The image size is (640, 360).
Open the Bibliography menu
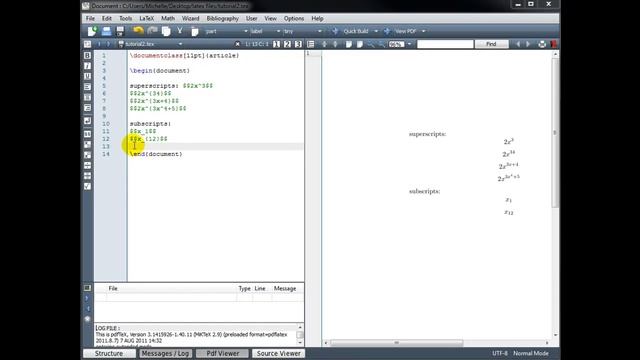coord(222,18)
